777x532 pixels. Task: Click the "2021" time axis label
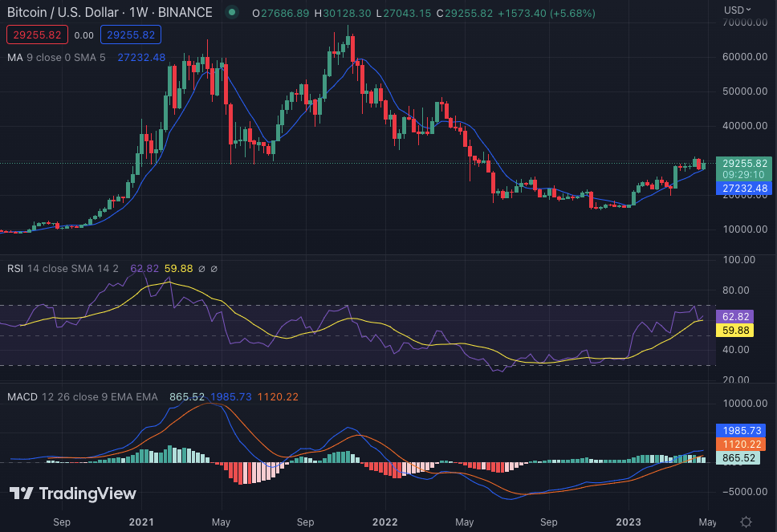[141, 522]
